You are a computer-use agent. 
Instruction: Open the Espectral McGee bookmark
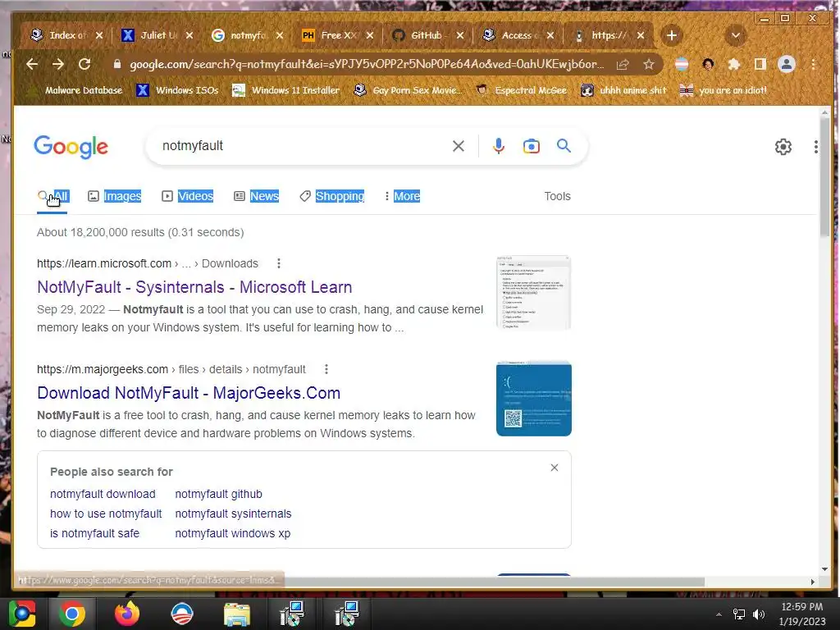(x=522, y=90)
